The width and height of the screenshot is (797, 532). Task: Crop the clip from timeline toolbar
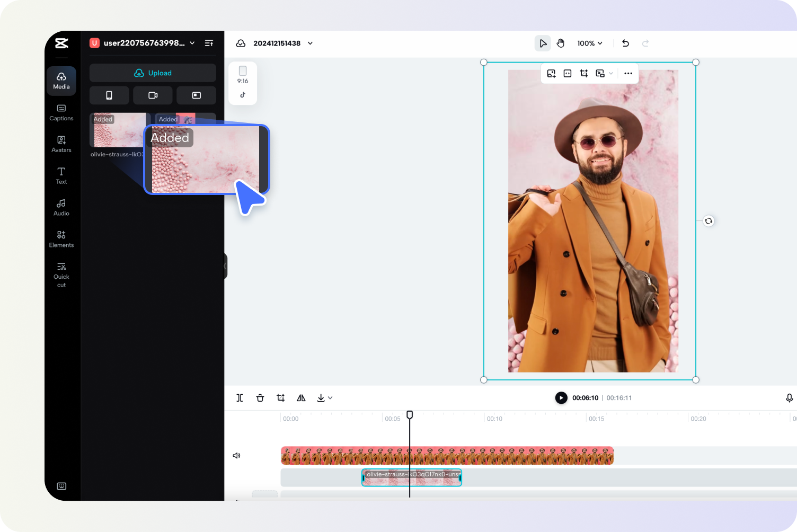coord(281,398)
